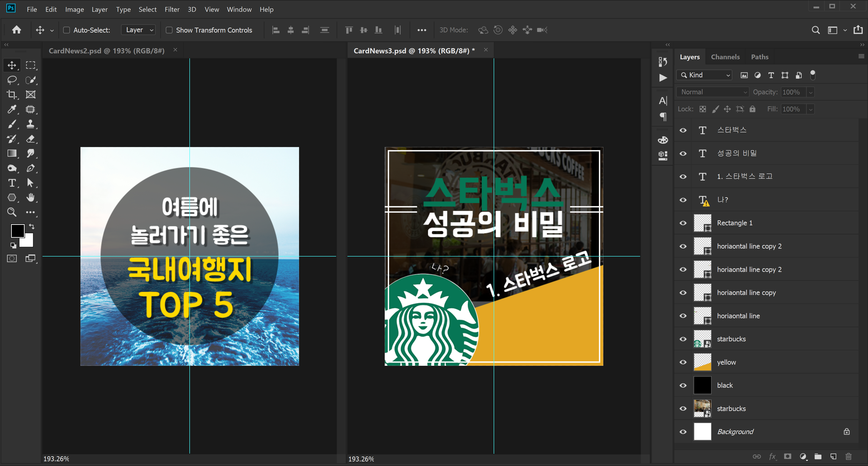Click the Delete layer trash icon
868x466 pixels.
click(x=849, y=456)
